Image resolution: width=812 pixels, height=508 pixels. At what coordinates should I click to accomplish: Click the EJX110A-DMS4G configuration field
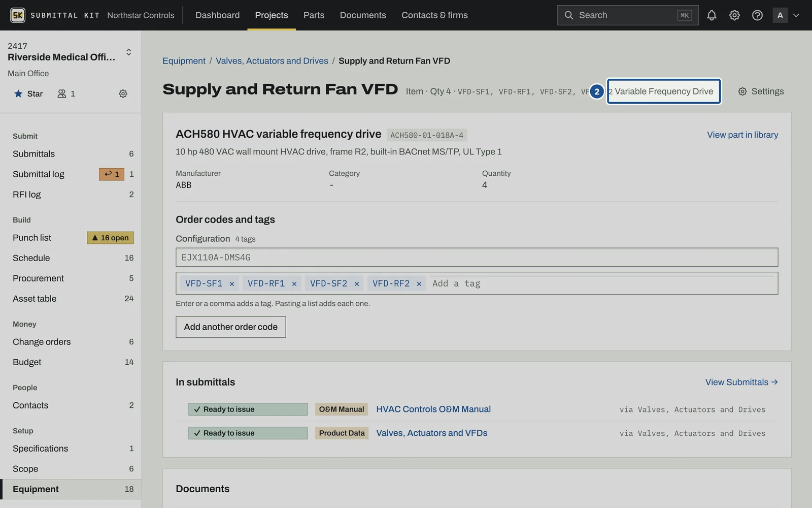(477, 257)
